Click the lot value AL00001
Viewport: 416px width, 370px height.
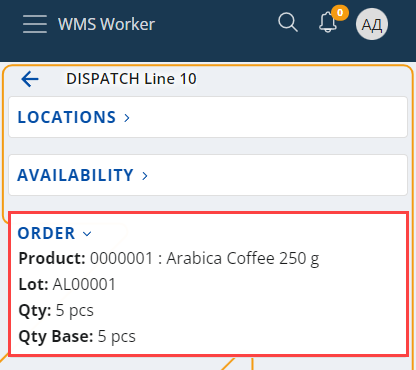(x=84, y=284)
